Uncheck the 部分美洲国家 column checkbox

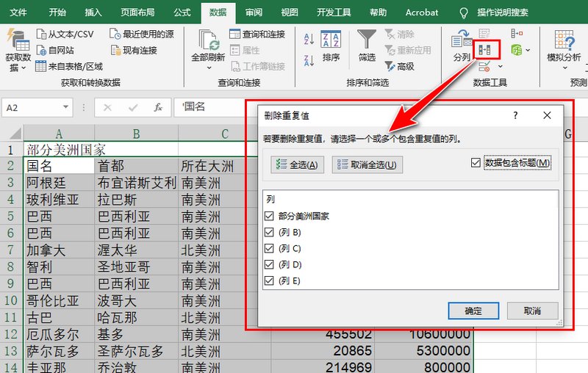[x=269, y=216]
